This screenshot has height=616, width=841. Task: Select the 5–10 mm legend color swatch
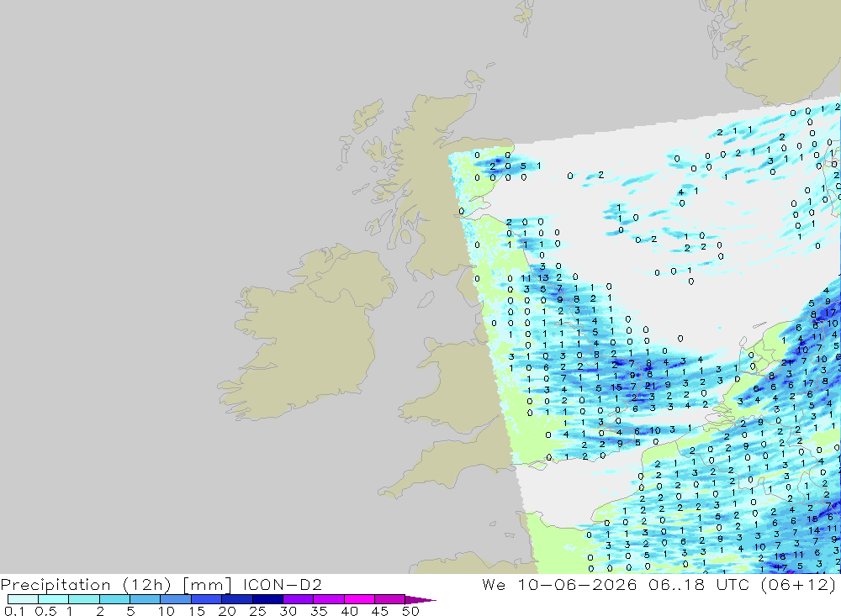tap(145, 599)
